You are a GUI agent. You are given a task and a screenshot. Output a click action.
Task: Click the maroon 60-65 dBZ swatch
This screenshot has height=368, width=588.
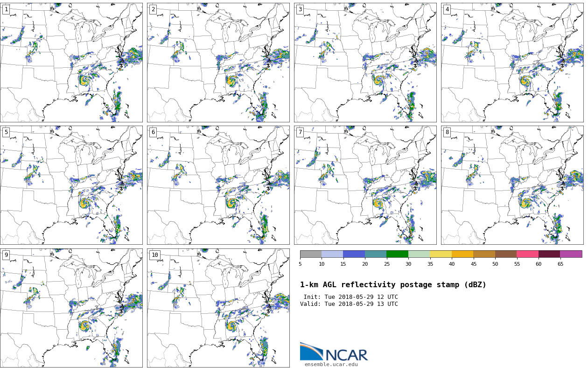[x=549, y=254]
